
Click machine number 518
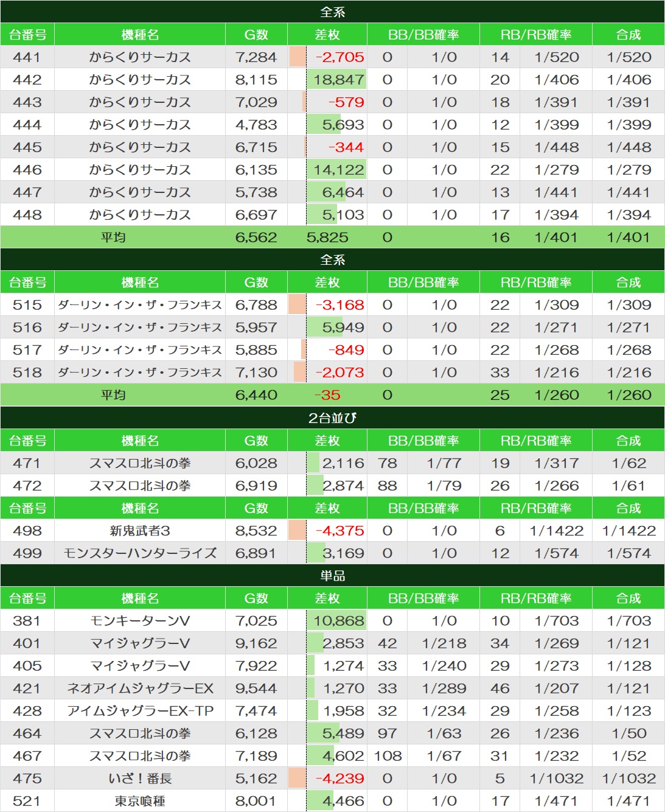[x=27, y=373]
